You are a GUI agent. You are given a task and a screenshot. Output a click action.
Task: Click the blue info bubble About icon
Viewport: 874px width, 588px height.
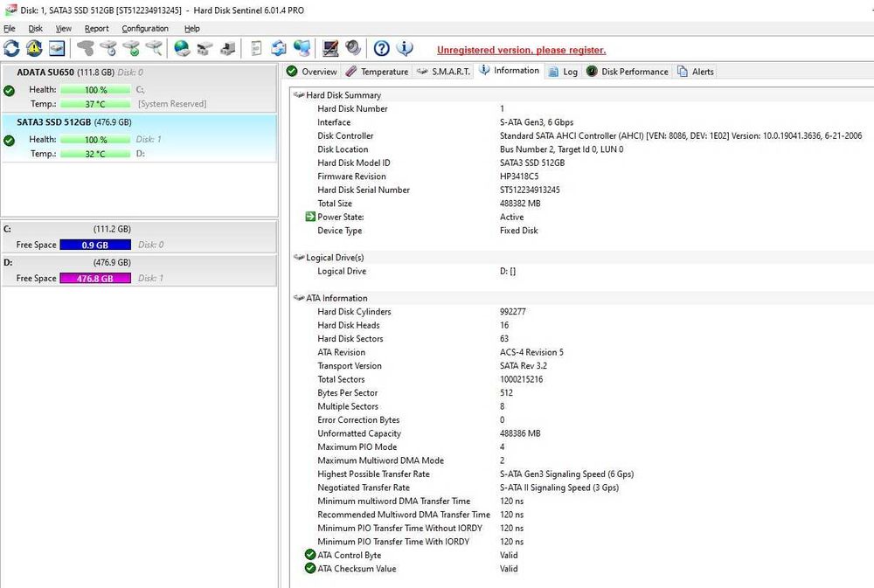tap(405, 48)
